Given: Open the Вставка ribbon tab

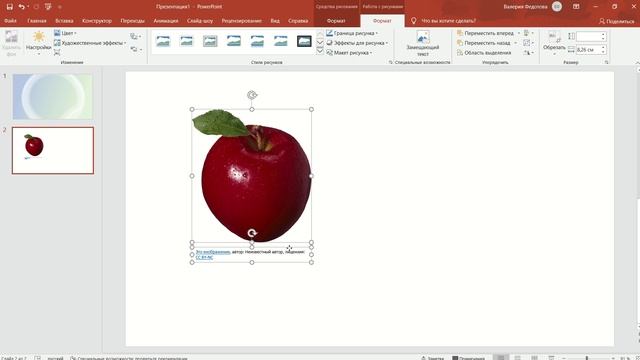Looking at the screenshot, I should 64,21.
